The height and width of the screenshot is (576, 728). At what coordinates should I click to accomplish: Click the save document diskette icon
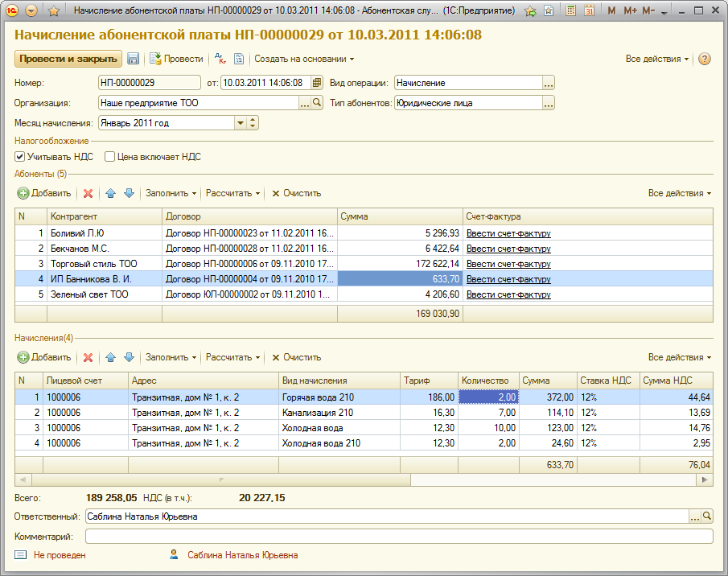(134, 59)
